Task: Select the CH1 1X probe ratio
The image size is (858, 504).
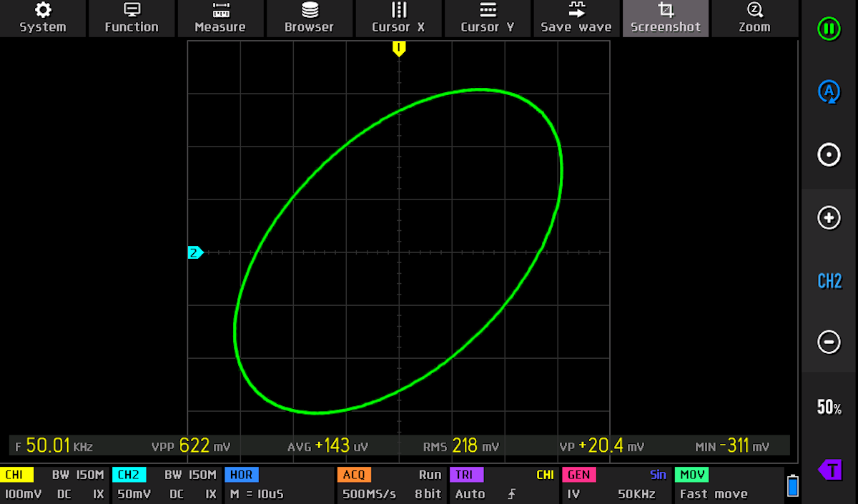Action: click(x=99, y=494)
